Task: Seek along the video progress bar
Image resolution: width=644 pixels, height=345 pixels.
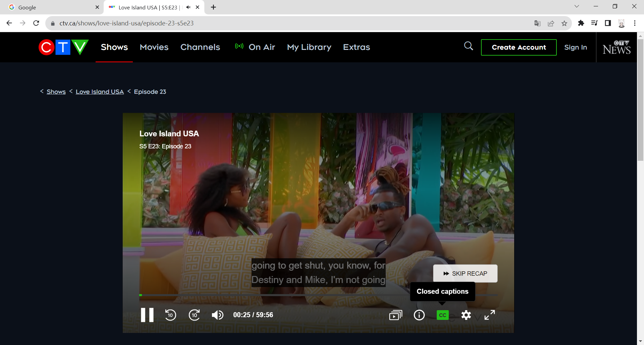Action: 318,295
